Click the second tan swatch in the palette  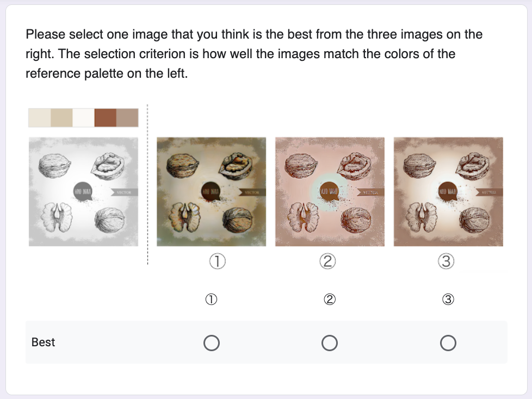pos(61,117)
